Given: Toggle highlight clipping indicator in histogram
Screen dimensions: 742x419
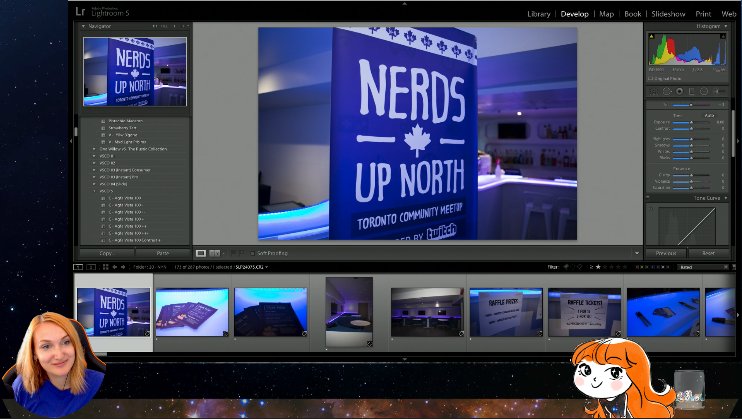Looking at the screenshot, I should click(723, 36).
